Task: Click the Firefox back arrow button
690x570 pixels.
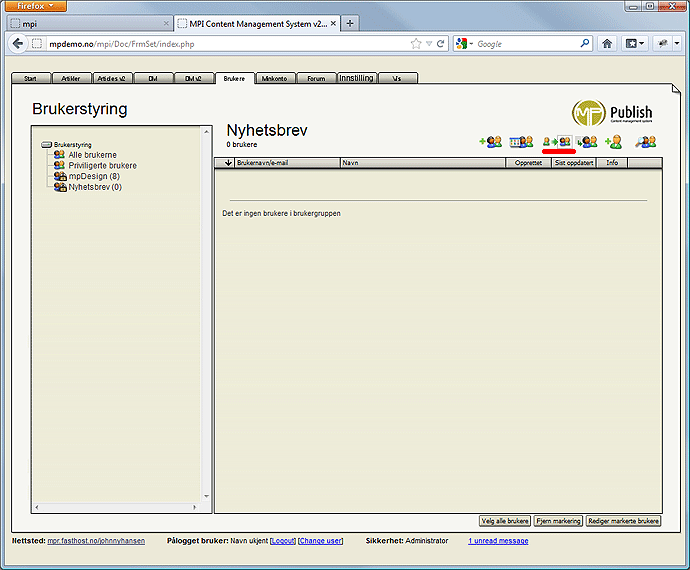Action: pyautogui.click(x=18, y=44)
